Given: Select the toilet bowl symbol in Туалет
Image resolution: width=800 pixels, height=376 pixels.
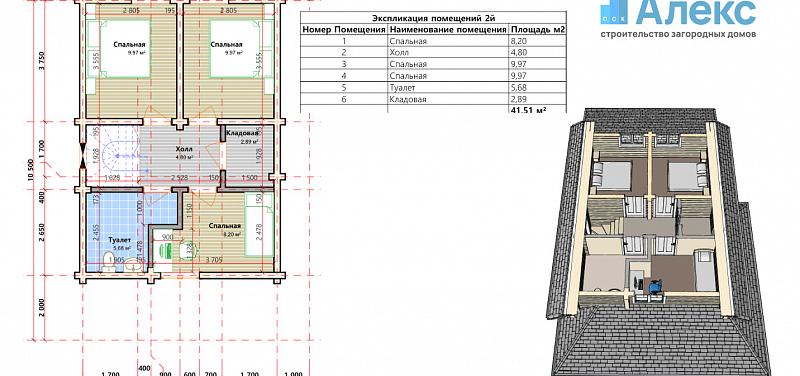Looking at the screenshot, I should [x=109, y=260].
